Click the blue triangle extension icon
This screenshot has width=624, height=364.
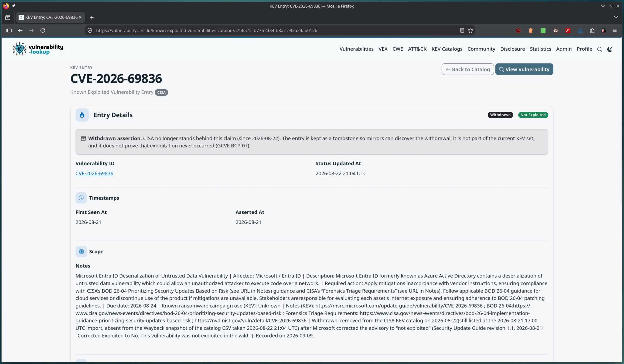(580, 30)
